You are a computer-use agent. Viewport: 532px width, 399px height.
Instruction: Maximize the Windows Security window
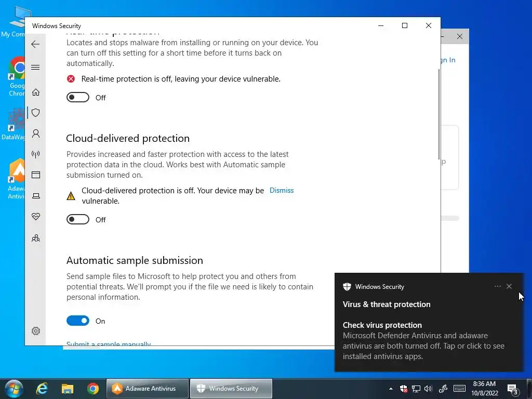[404, 25]
